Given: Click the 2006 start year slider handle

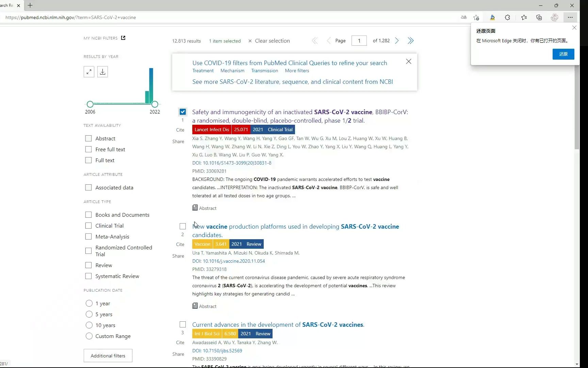Looking at the screenshot, I should pyautogui.click(x=90, y=104).
